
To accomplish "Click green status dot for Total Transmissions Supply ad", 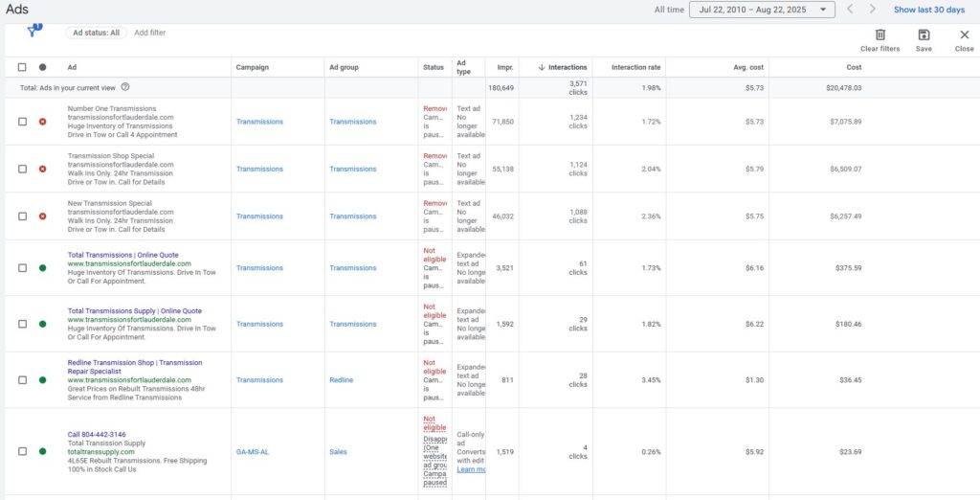I will point(42,324).
